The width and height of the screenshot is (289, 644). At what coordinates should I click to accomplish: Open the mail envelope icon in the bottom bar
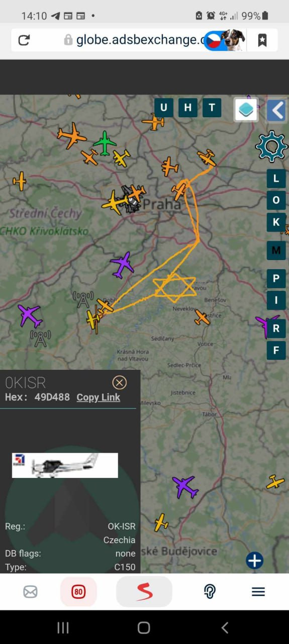(x=31, y=592)
